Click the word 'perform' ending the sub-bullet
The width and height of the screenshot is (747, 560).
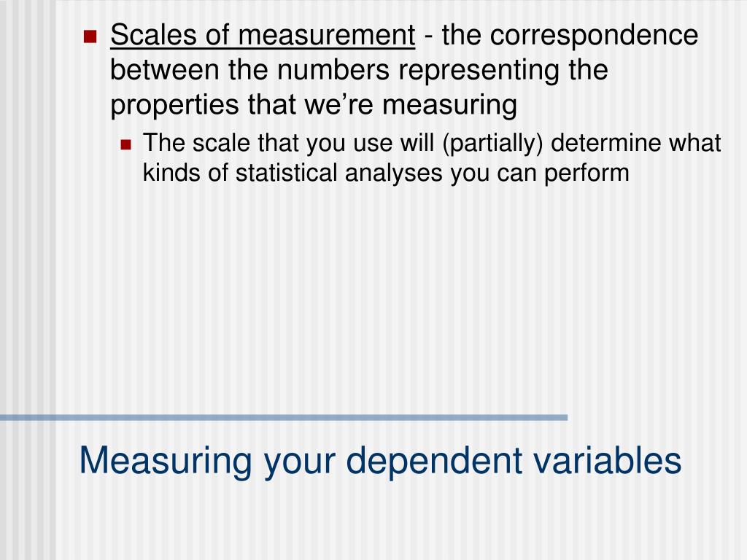coord(587,174)
